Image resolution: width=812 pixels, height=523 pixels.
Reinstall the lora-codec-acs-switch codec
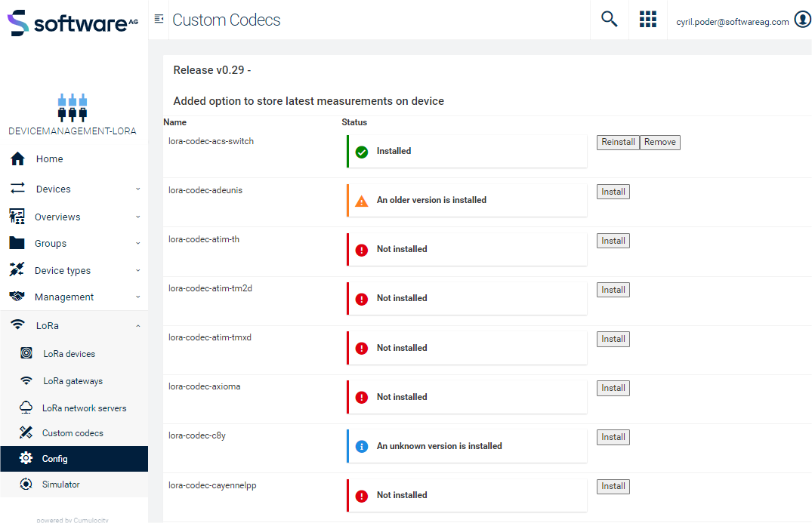618,143
